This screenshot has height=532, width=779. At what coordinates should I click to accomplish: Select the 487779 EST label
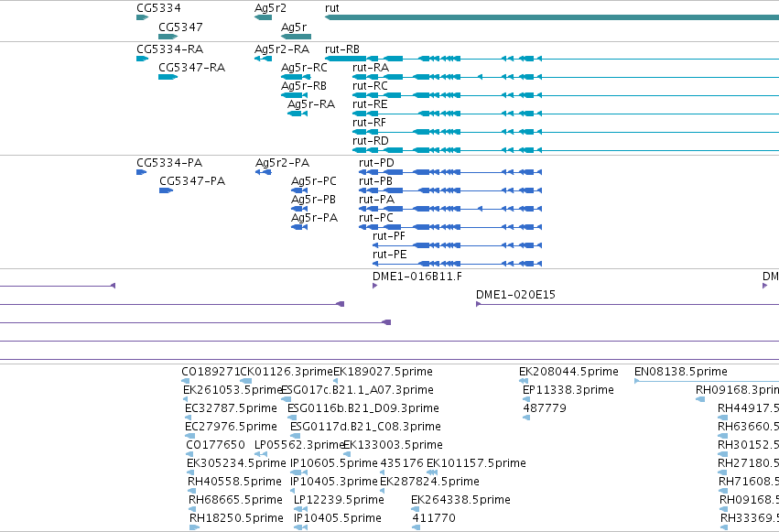click(545, 408)
